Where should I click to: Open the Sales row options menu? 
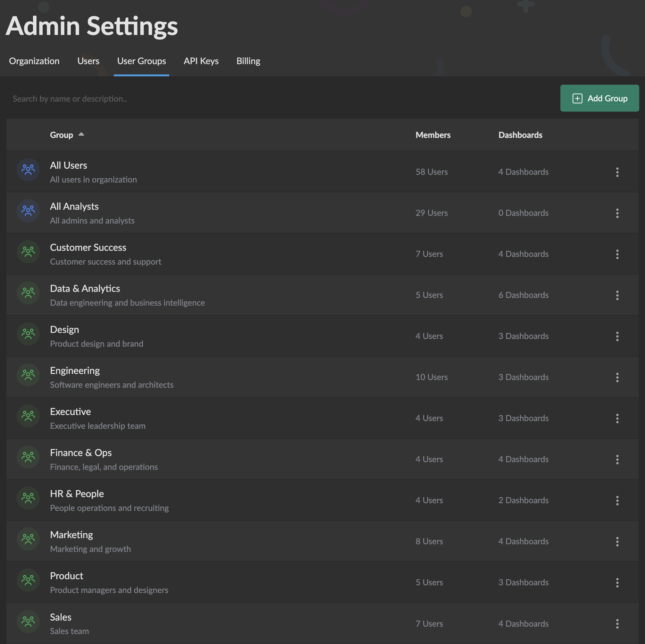pos(617,623)
